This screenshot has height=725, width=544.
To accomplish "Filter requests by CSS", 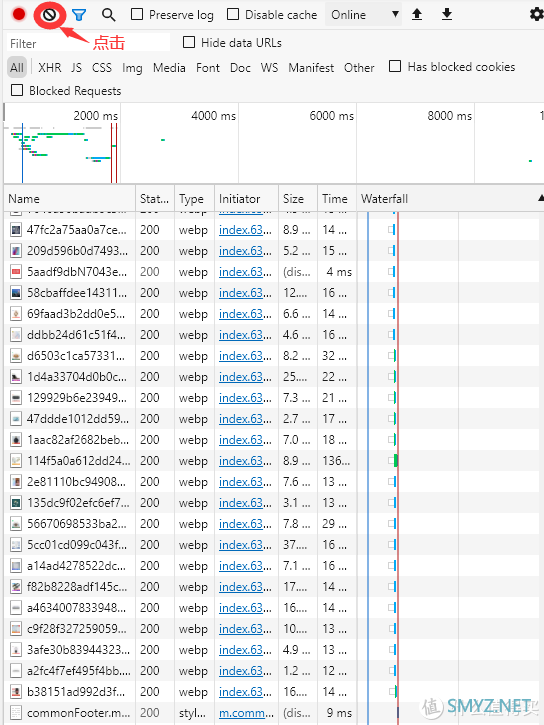I will [102, 68].
